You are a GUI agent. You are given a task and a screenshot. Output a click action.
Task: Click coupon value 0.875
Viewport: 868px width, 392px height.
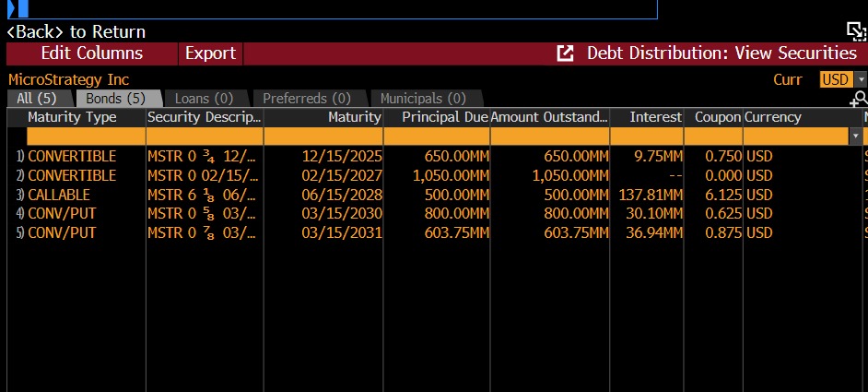coord(723,232)
